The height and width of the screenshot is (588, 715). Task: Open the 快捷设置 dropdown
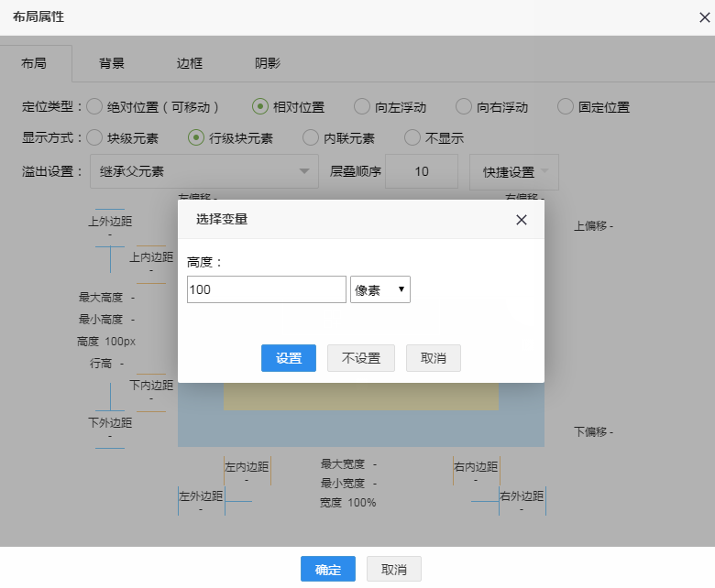tap(513, 171)
